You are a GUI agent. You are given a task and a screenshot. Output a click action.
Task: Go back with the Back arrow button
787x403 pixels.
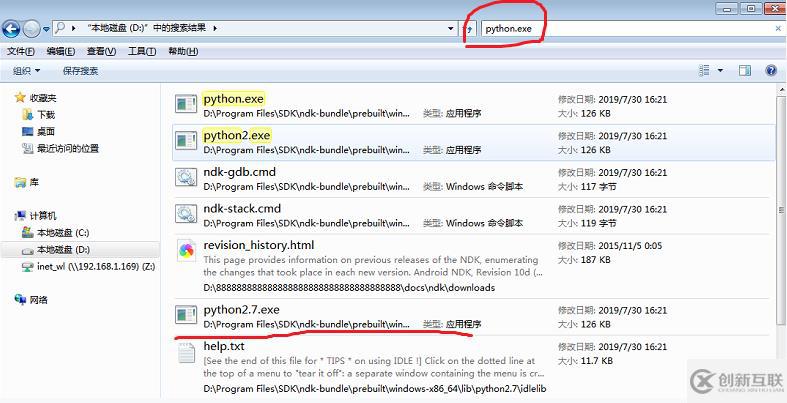click(11, 29)
